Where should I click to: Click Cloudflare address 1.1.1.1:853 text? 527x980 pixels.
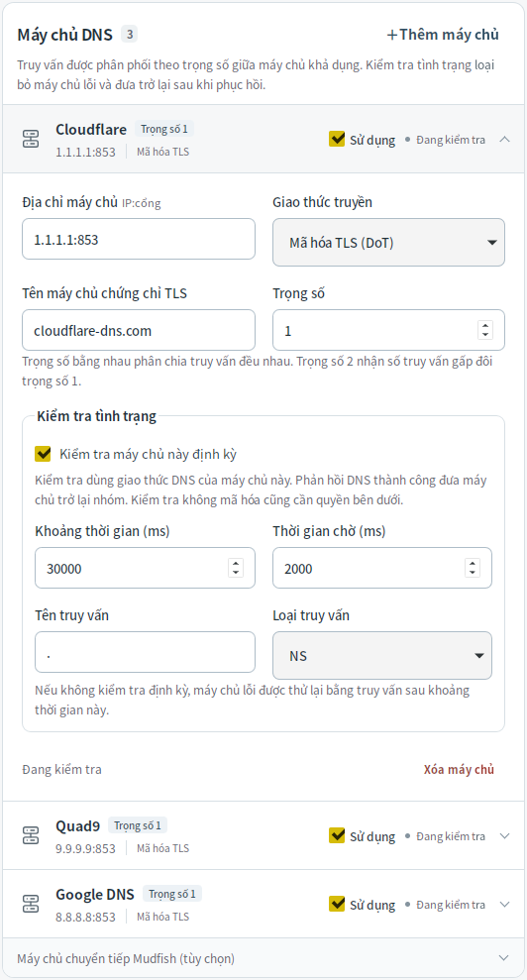point(85,152)
